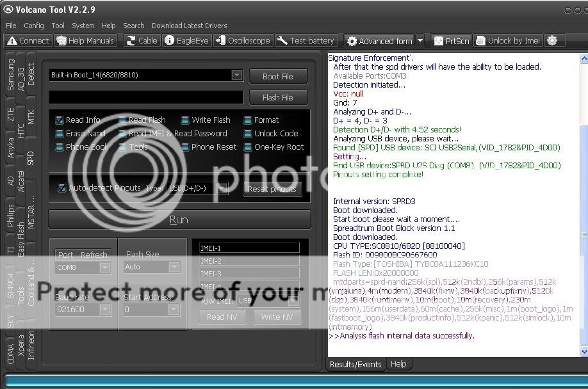Image resolution: width=588 pixels, height=389 pixels.
Task: Toggle the Read Flash checkbox
Action: pos(122,120)
